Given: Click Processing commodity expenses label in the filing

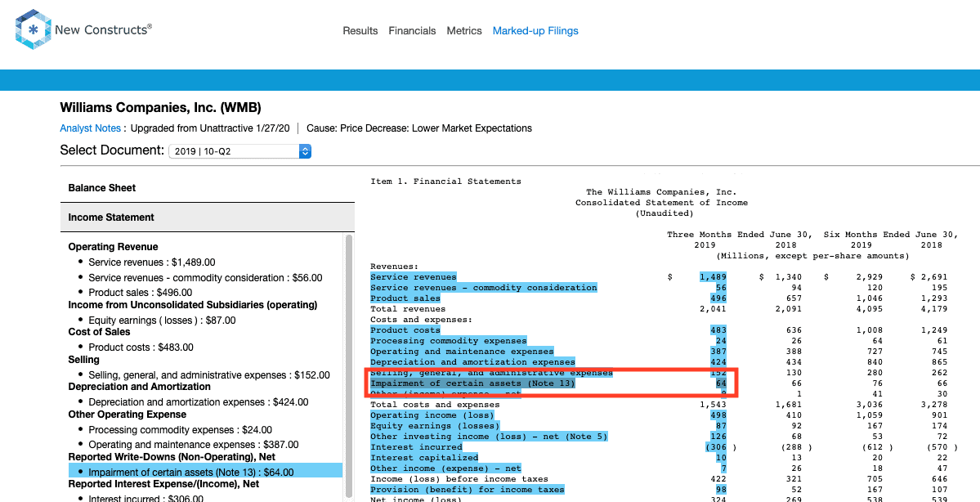Looking at the screenshot, I should [448, 341].
